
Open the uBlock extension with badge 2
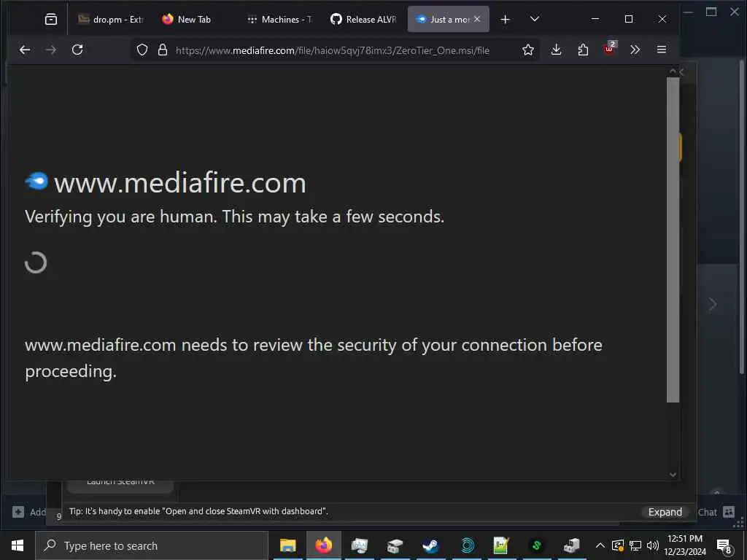pyautogui.click(x=609, y=49)
